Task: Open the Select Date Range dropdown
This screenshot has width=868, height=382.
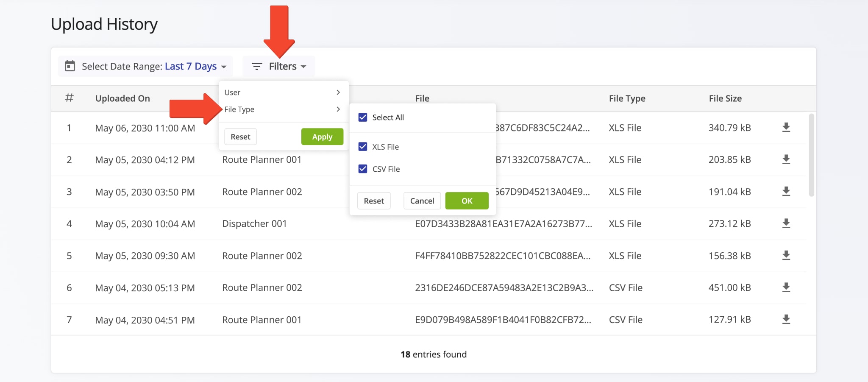Action: pyautogui.click(x=145, y=66)
